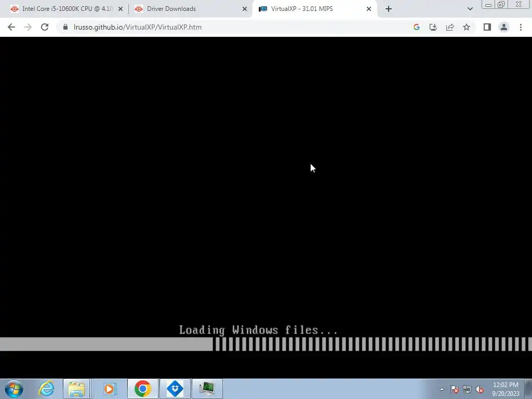Click the install app icon
This screenshot has width=532, height=399.
(433, 27)
